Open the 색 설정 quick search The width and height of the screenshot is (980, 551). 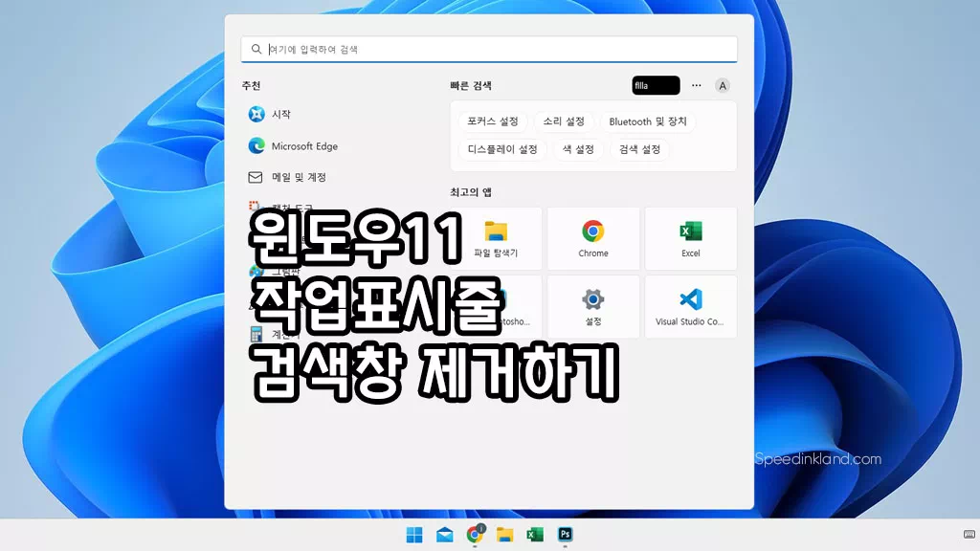[578, 149]
